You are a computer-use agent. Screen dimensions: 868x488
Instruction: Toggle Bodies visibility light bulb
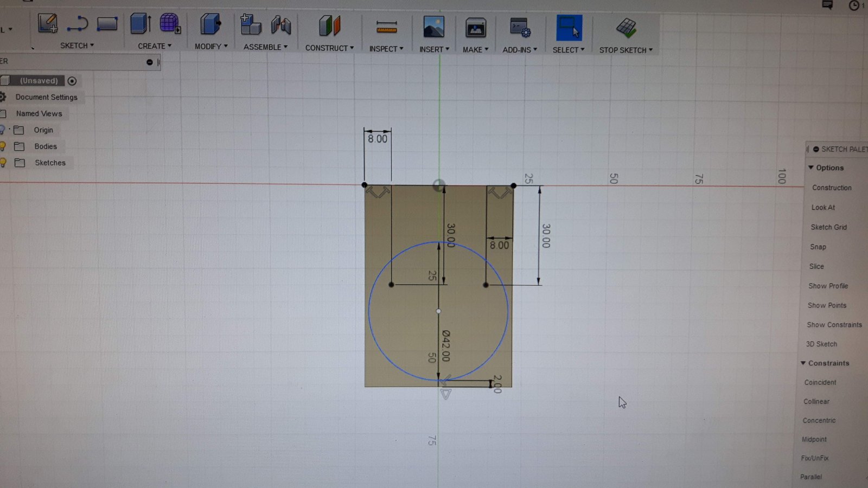click(3, 146)
